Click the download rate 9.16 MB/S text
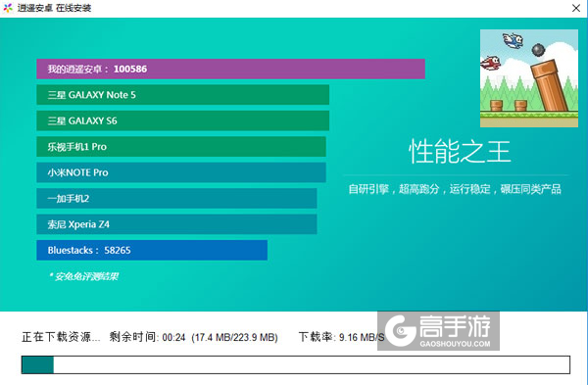Viewport: 588px width, 385px height. pos(362,337)
